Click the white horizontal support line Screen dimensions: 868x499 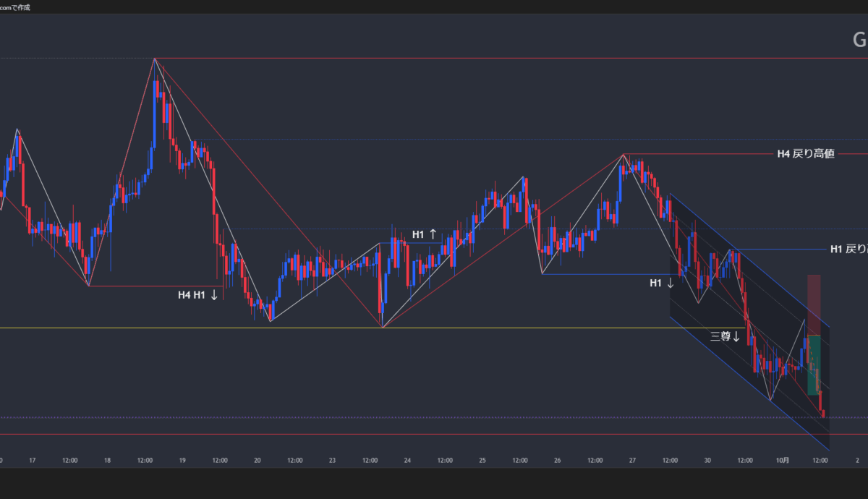[506, 328]
